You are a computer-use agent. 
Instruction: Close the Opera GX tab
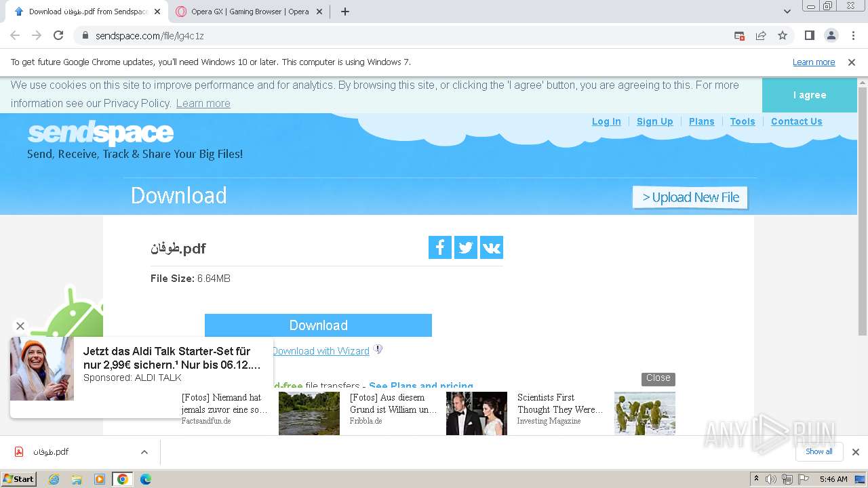click(x=320, y=12)
